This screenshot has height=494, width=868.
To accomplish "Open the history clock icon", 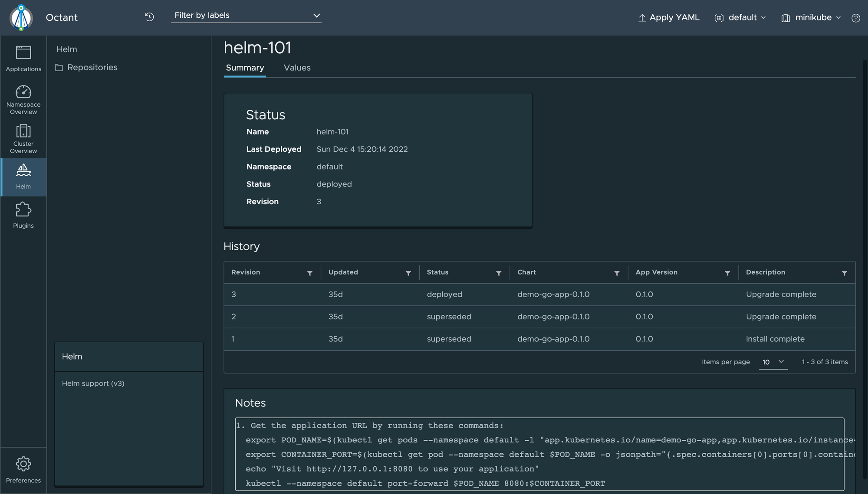I will coord(149,17).
